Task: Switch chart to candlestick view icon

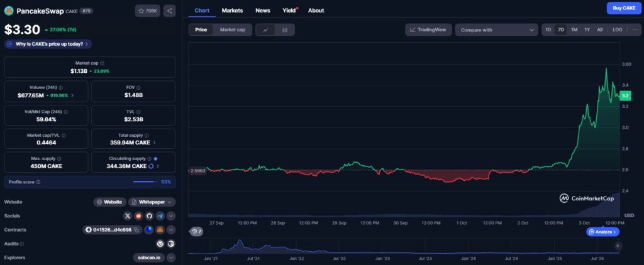Action: click(285, 30)
